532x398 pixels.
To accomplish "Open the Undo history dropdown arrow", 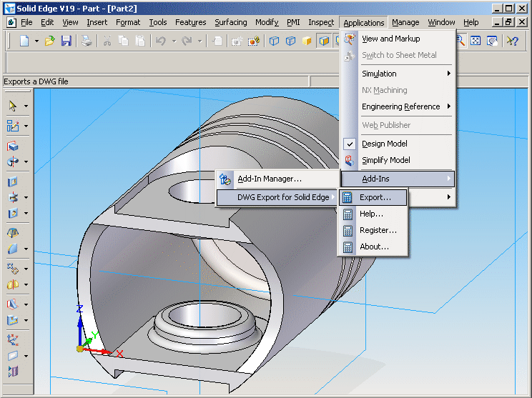I will (x=174, y=41).
